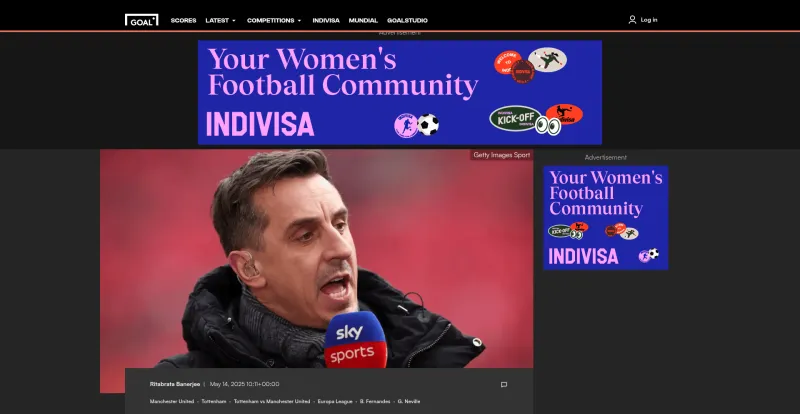Open the large INDIVISA banner advertisement
Image resolution: width=800 pixels, height=414 pixels.
(x=400, y=92)
